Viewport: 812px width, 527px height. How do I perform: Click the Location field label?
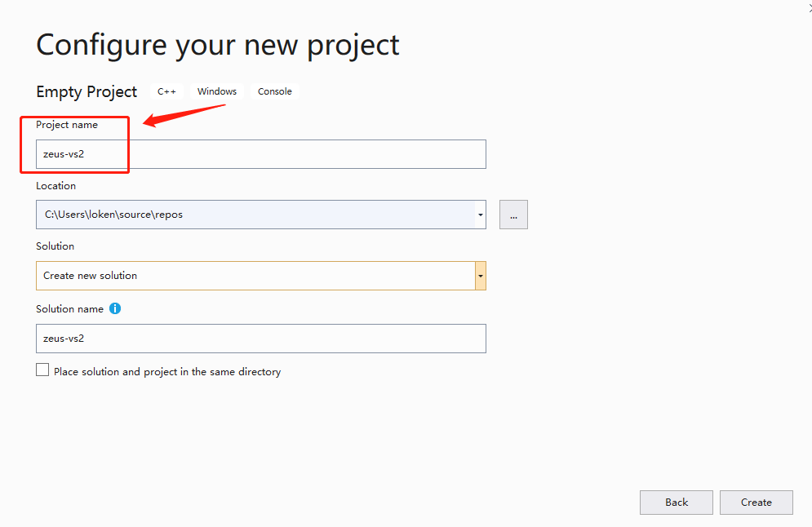click(55, 186)
